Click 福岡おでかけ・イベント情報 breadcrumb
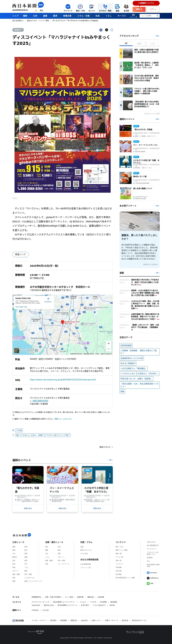 click(x=38, y=21)
